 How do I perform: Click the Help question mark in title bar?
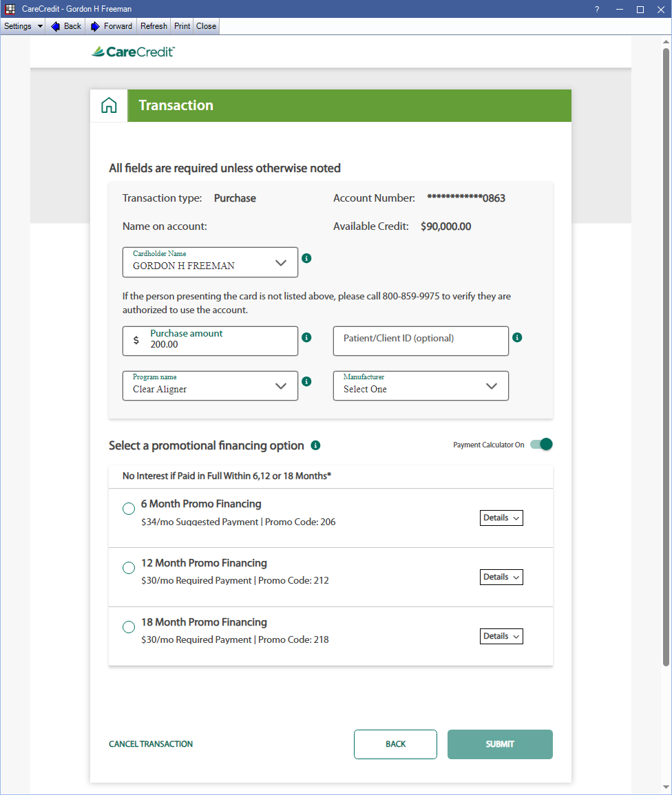(597, 9)
